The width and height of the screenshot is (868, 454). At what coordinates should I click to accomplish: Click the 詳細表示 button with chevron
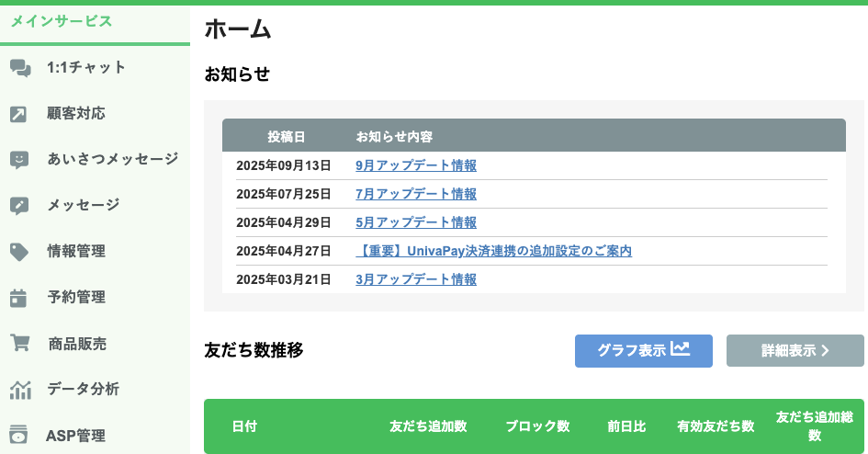[795, 351]
